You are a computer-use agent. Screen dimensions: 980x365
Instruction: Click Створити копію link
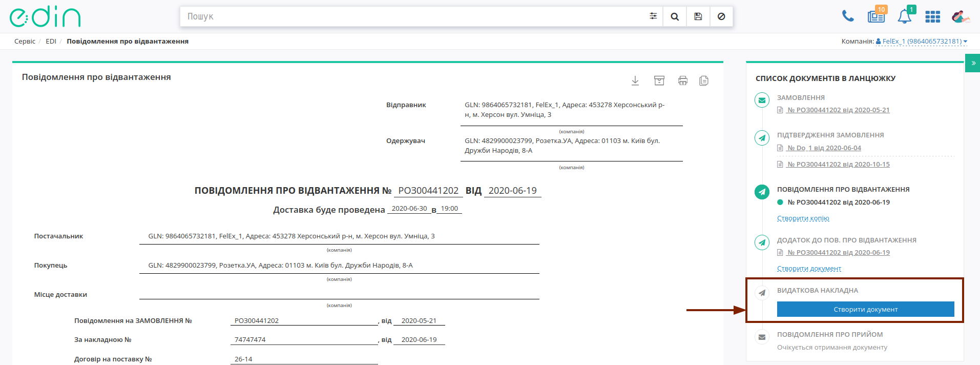803,218
